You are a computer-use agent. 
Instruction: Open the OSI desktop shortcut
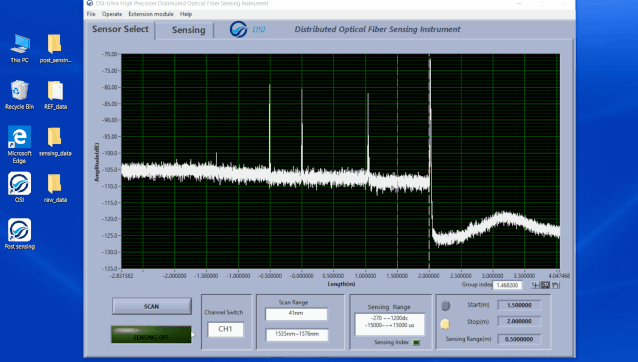[20, 188]
